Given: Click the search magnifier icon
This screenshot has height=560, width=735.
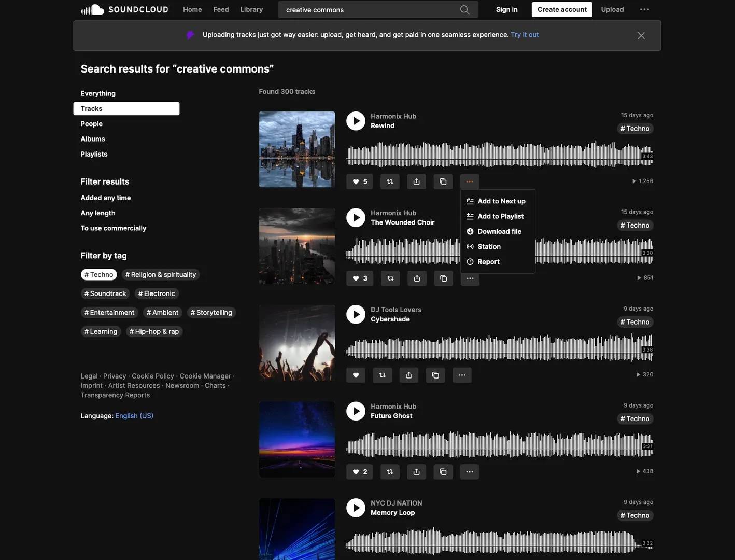Looking at the screenshot, I should tap(464, 10).
